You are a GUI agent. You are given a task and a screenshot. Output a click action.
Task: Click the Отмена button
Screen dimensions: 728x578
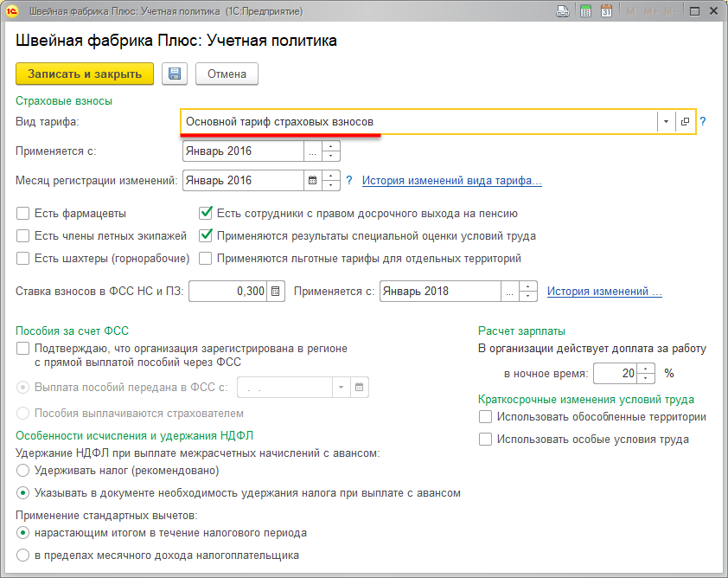pyautogui.click(x=227, y=74)
